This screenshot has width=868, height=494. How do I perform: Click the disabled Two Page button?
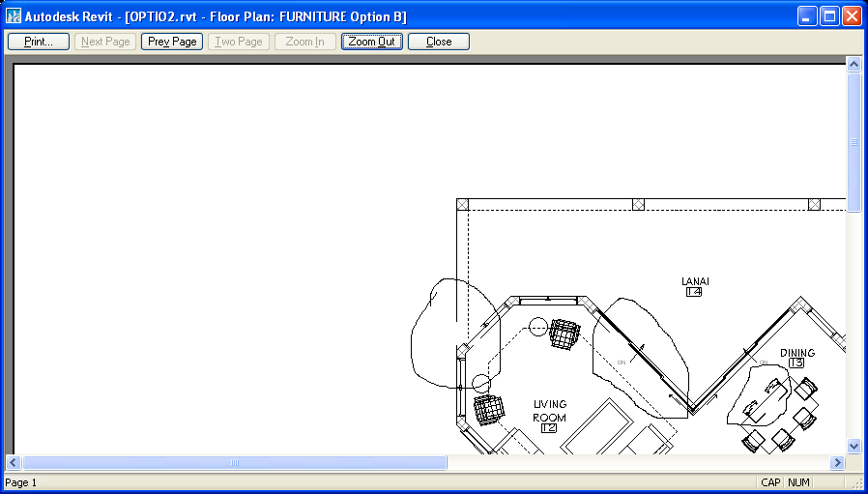click(239, 42)
